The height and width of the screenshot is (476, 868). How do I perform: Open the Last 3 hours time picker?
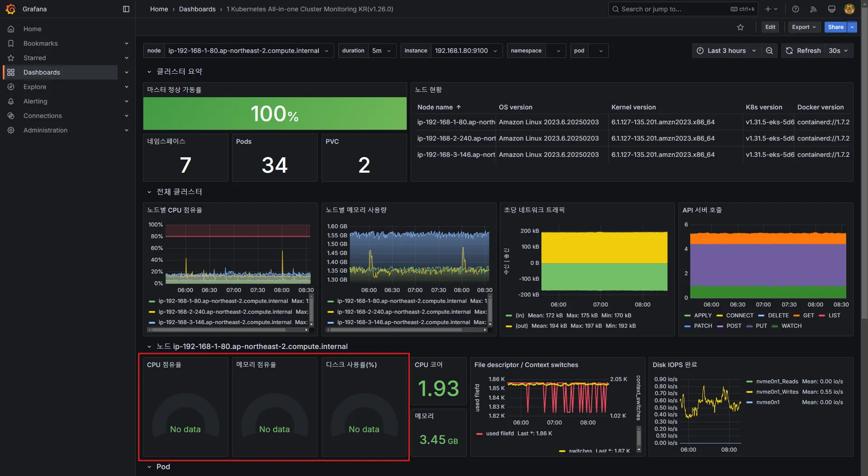tap(726, 51)
